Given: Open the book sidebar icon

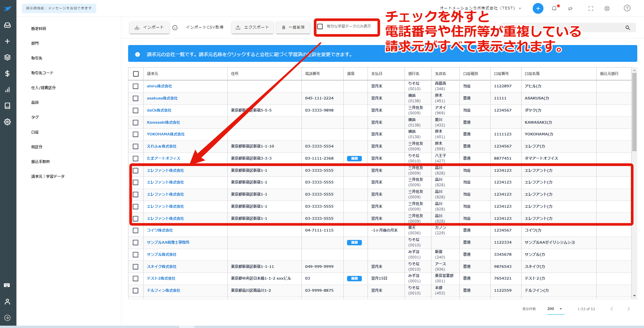Looking at the screenshot, I should (x=7, y=106).
